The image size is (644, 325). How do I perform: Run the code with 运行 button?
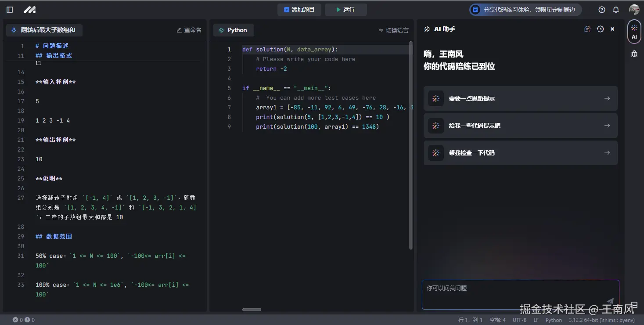click(346, 9)
